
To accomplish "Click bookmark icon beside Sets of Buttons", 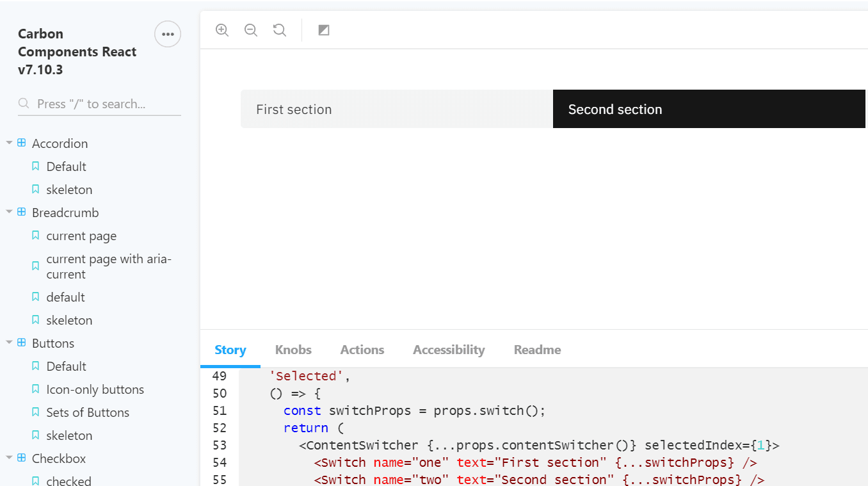I will 36,412.
